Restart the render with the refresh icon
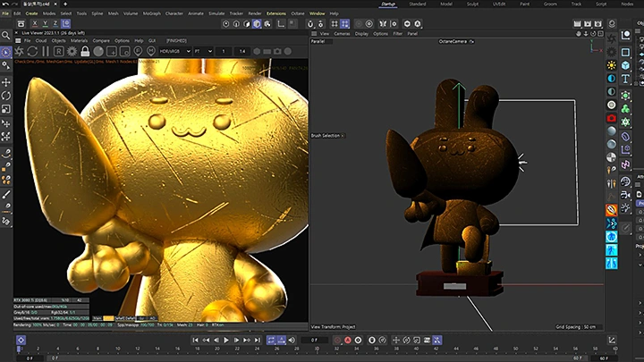This screenshot has width=644, height=362. [x=32, y=51]
